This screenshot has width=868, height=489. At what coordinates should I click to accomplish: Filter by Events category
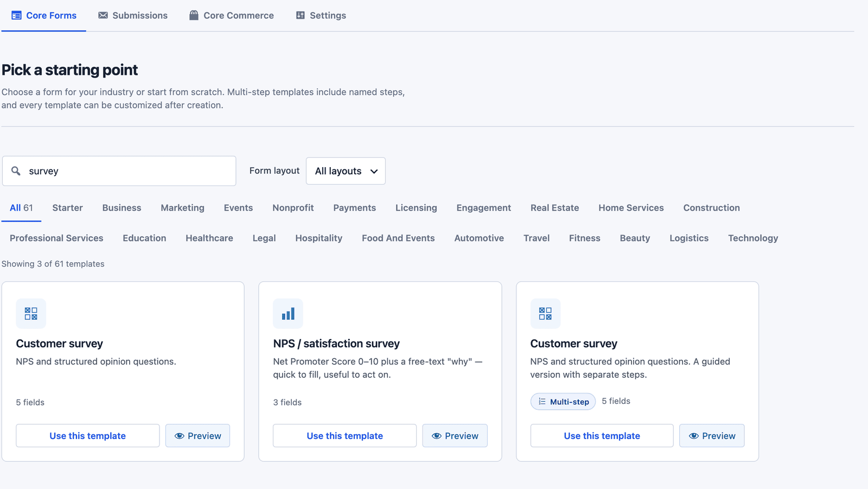(x=238, y=208)
